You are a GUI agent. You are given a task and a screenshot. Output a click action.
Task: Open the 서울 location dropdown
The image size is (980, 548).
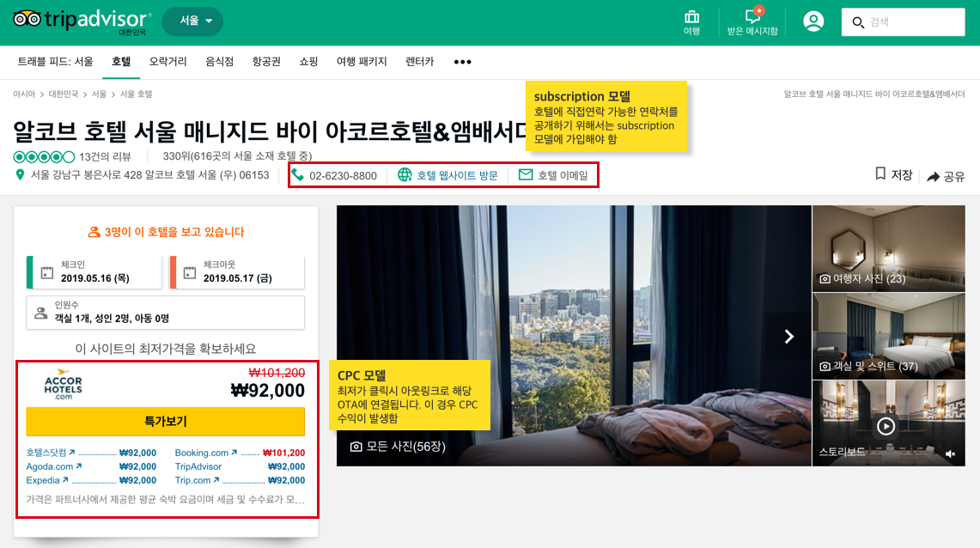(192, 21)
